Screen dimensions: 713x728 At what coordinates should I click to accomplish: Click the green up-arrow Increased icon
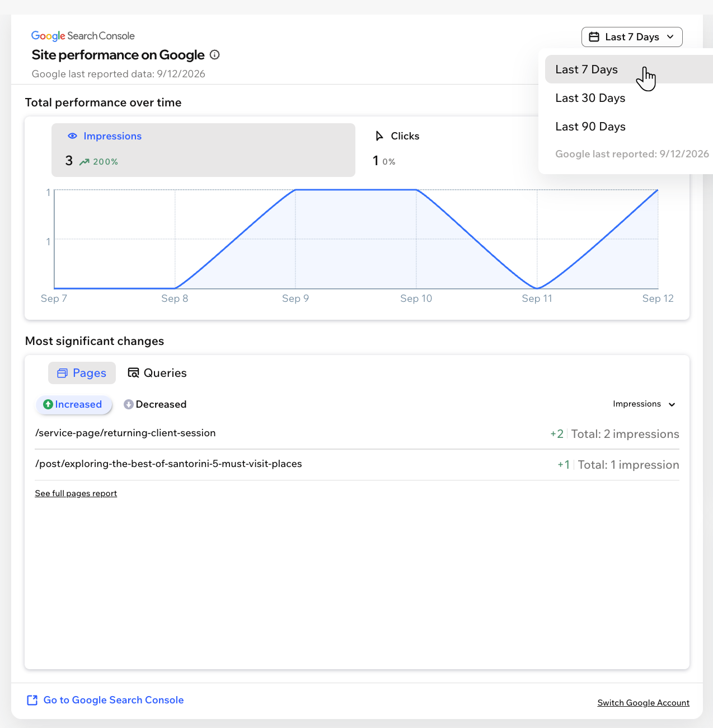pos(48,404)
